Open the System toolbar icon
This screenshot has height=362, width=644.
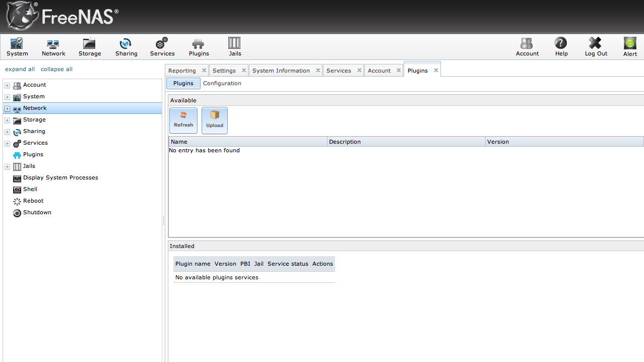coord(17,47)
